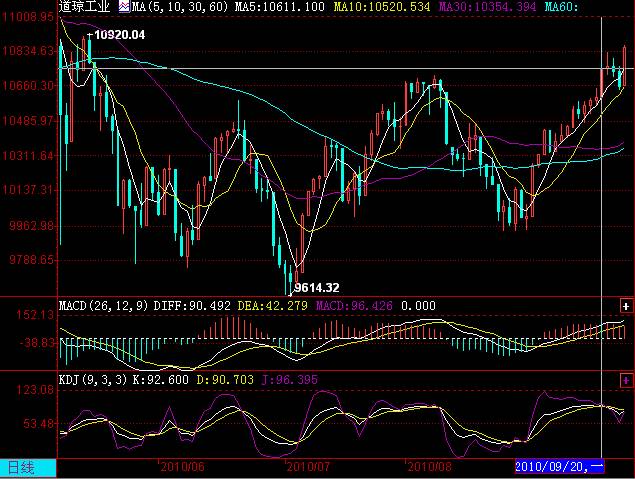This screenshot has width=635, height=479.
Task: Click the 152.13 MACD axis label
Action: click(35, 315)
